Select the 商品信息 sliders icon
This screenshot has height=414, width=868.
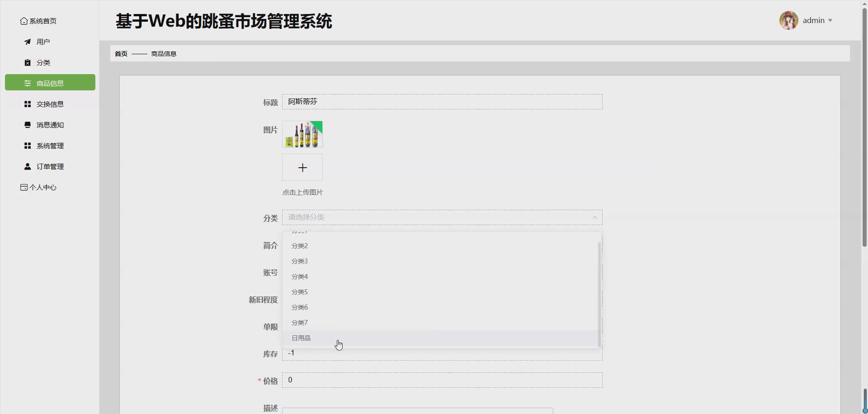(27, 83)
